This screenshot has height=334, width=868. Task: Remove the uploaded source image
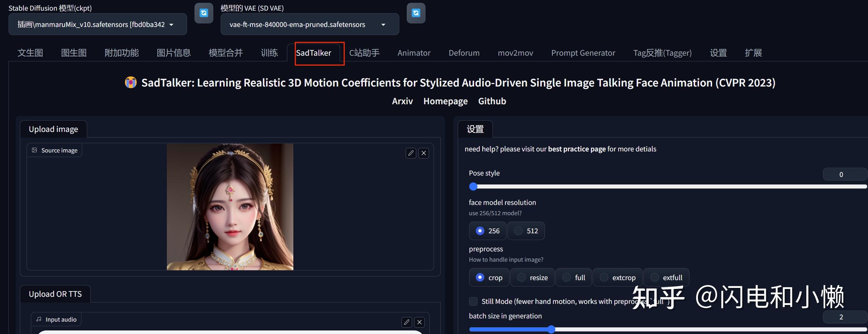pos(424,153)
